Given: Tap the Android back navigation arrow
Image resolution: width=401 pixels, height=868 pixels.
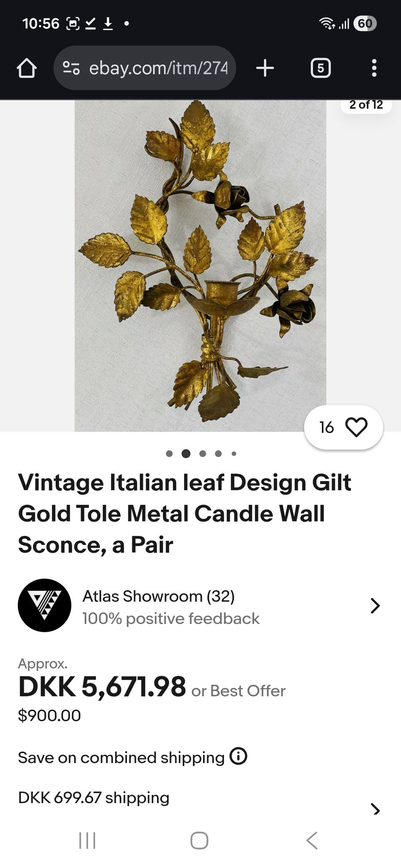Looking at the screenshot, I should tap(312, 840).
